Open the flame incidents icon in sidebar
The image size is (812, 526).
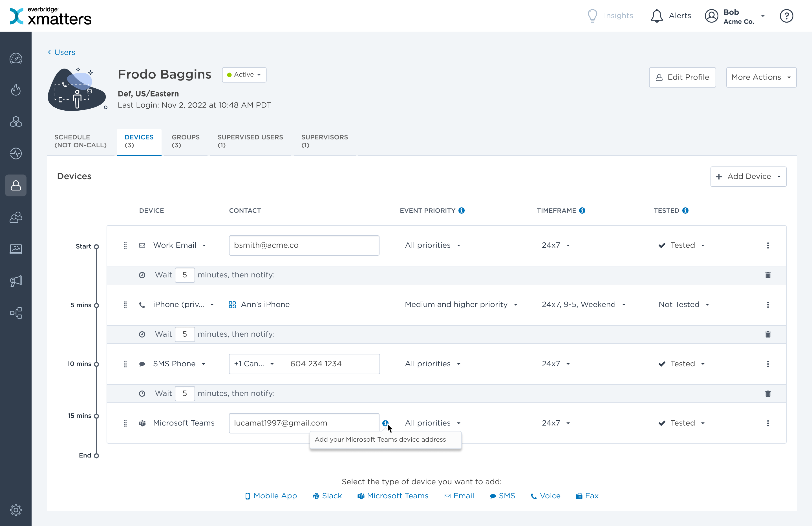(16, 90)
